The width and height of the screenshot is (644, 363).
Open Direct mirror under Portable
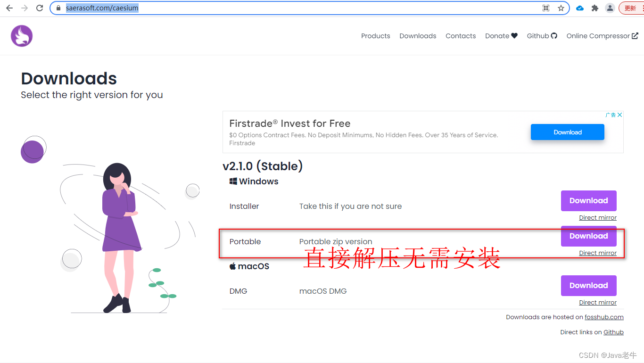click(598, 253)
